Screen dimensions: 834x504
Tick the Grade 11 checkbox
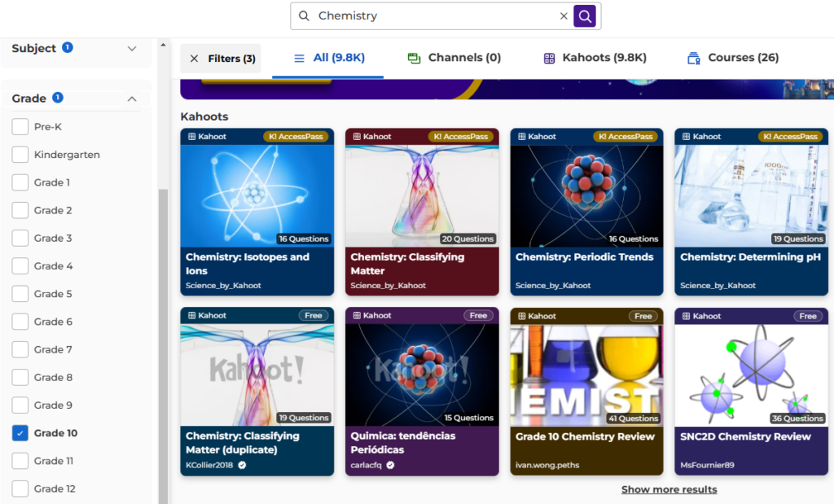click(20, 461)
